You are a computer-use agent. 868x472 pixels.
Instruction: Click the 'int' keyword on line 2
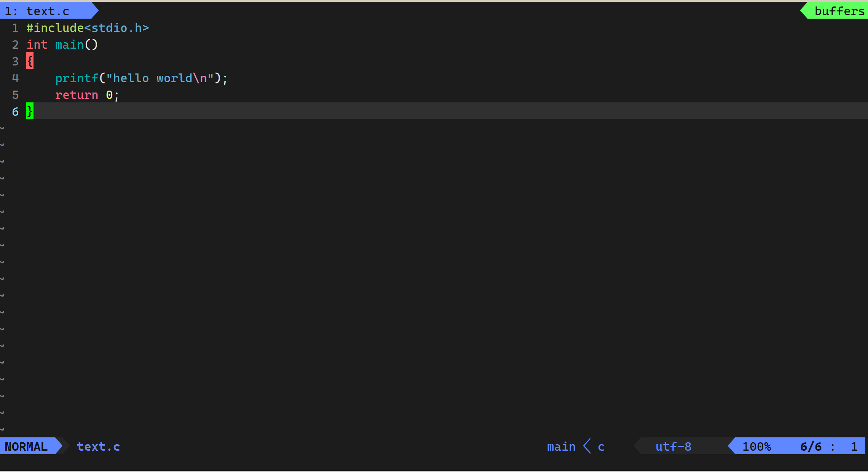pos(37,45)
